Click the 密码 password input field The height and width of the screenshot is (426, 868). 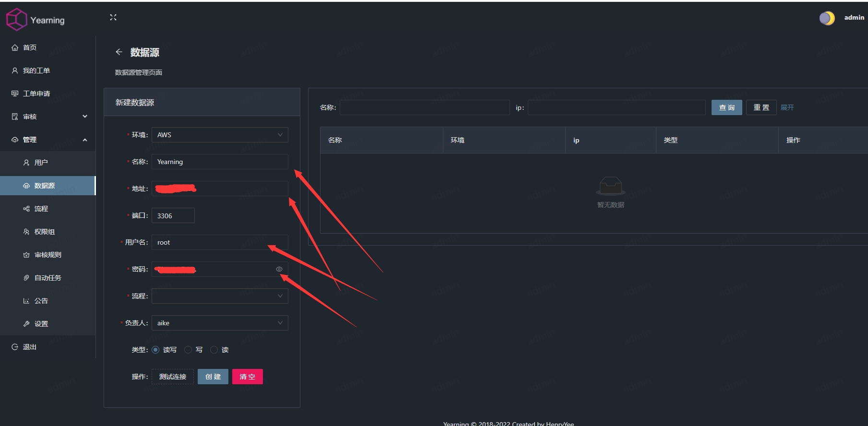coord(220,269)
